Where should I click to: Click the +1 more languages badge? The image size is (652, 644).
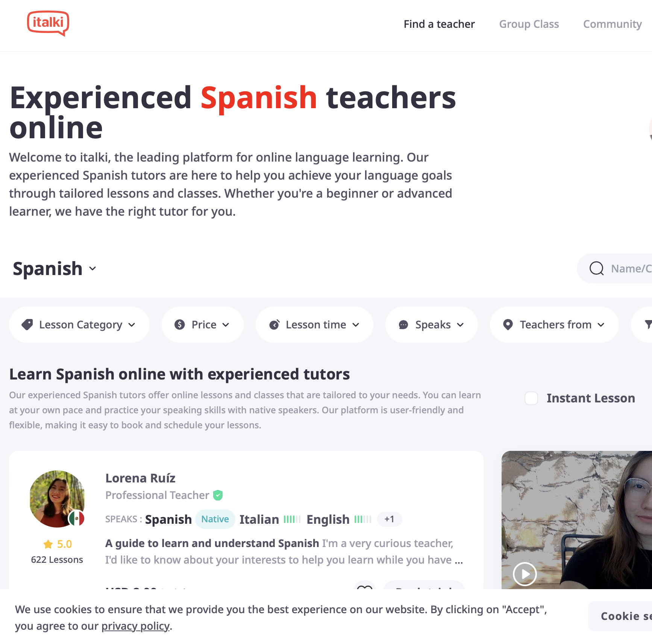(390, 519)
